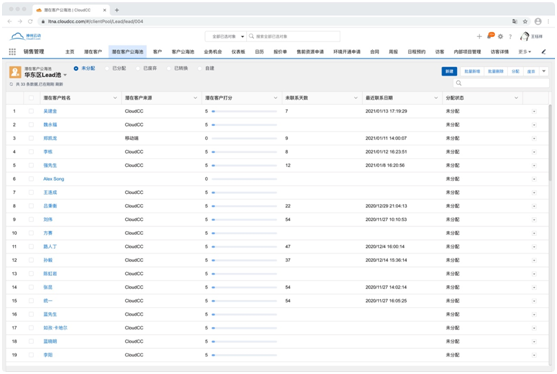Click the magnifier icon in list search box

[x=459, y=83]
